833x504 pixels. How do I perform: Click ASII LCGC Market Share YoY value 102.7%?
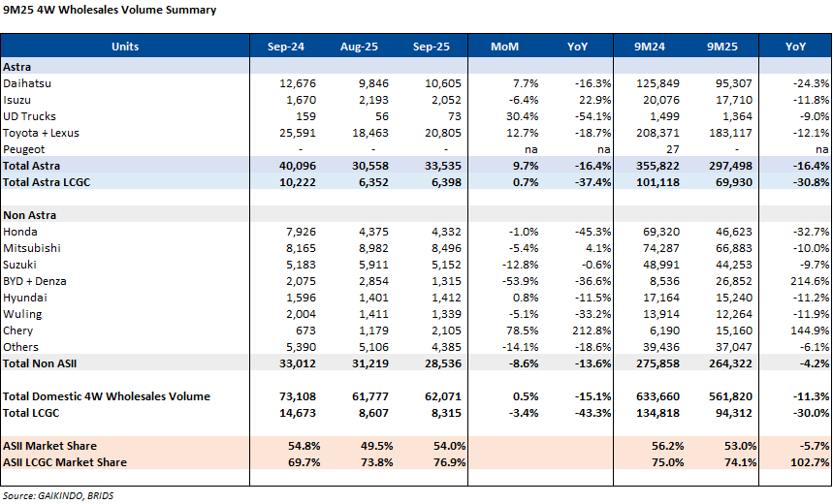[810, 462]
